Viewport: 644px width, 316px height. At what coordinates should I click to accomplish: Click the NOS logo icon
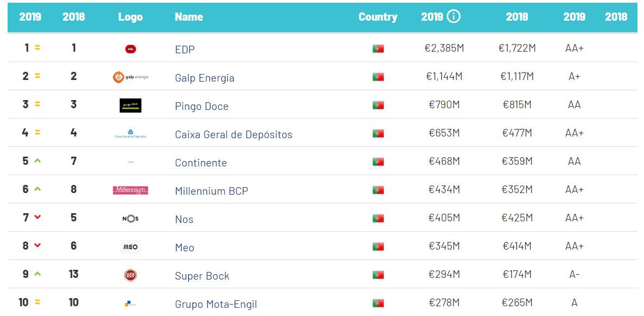pos(131,219)
